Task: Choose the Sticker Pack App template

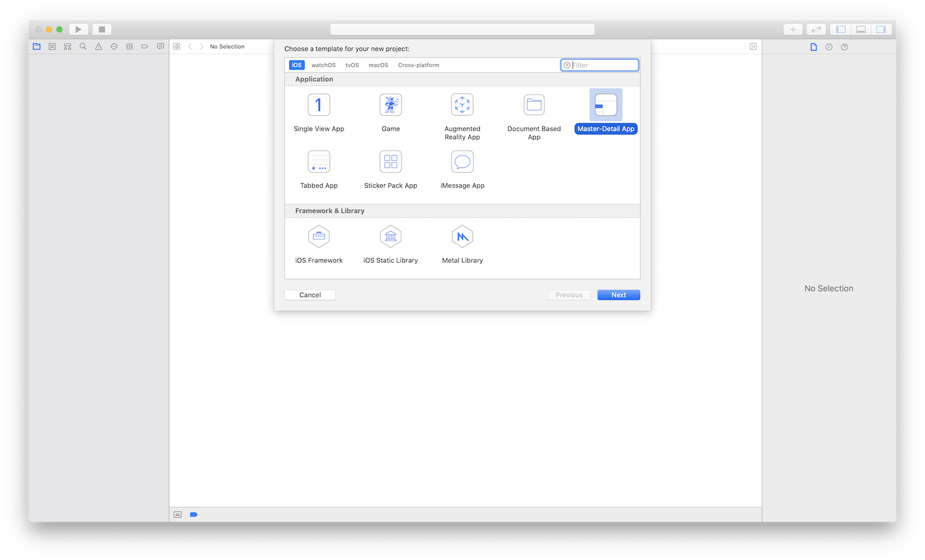Action: [x=391, y=170]
